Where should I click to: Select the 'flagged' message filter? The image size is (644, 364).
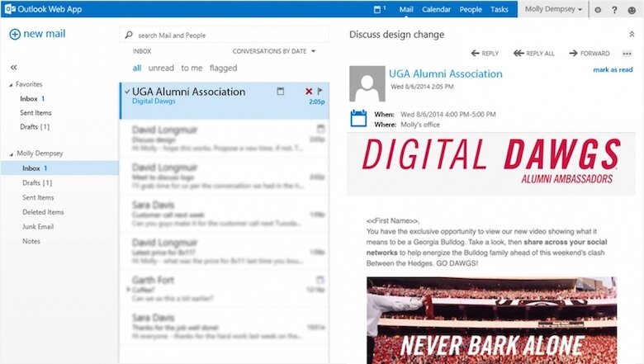tap(223, 68)
